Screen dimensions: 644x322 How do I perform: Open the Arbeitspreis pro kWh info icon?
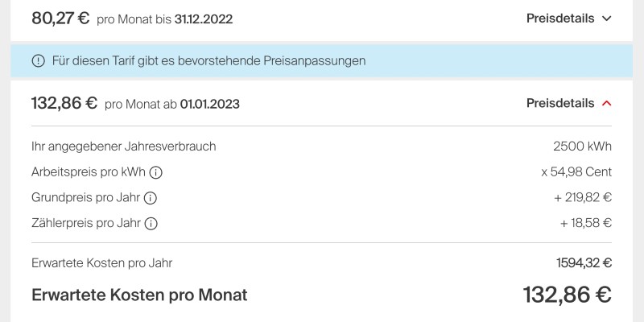point(155,172)
